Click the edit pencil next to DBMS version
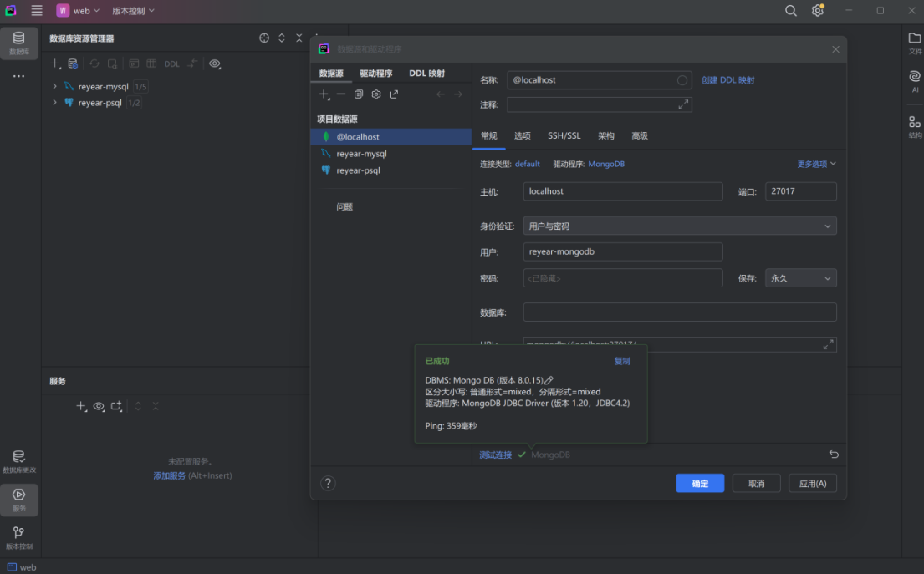The width and height of the screenshot is (924, 574). click(549, 380)
